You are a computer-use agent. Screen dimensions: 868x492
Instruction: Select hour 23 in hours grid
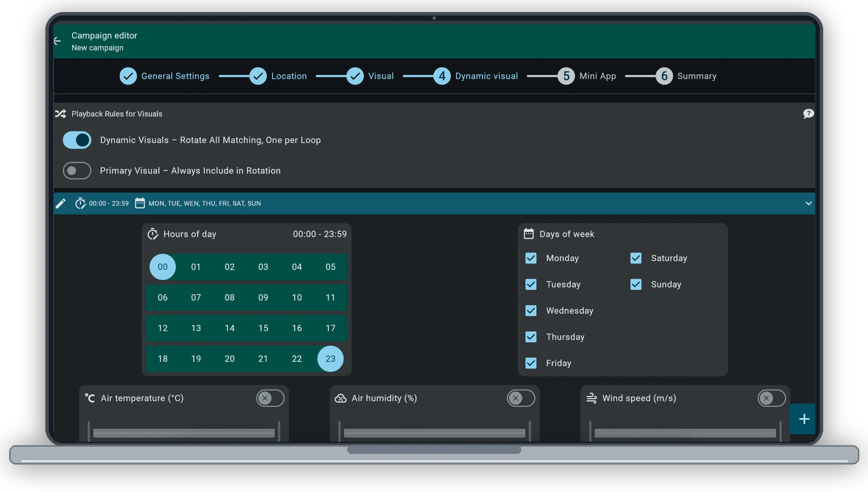(330, 359)
